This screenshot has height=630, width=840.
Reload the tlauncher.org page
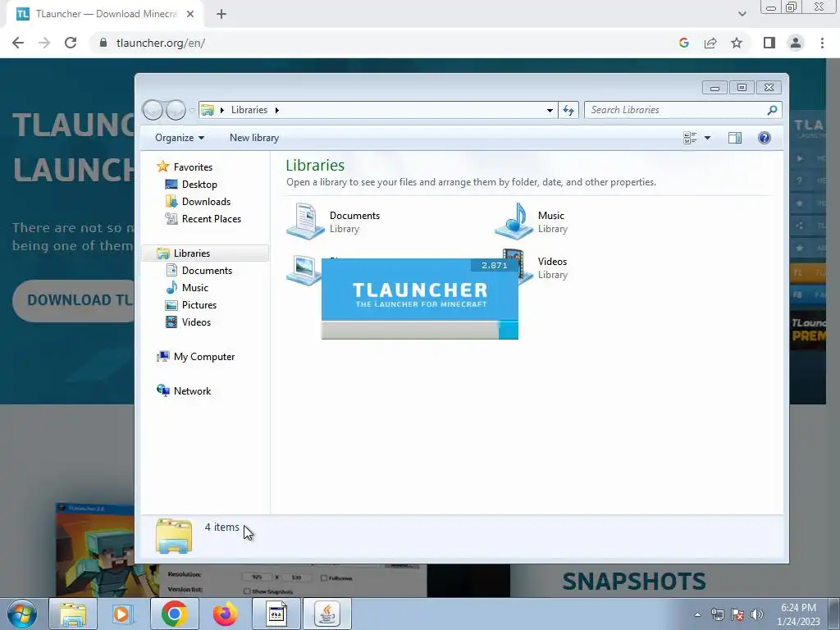(71, 43)
